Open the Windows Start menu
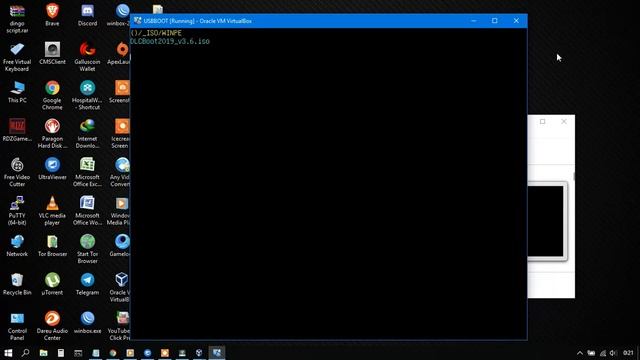 8,353
